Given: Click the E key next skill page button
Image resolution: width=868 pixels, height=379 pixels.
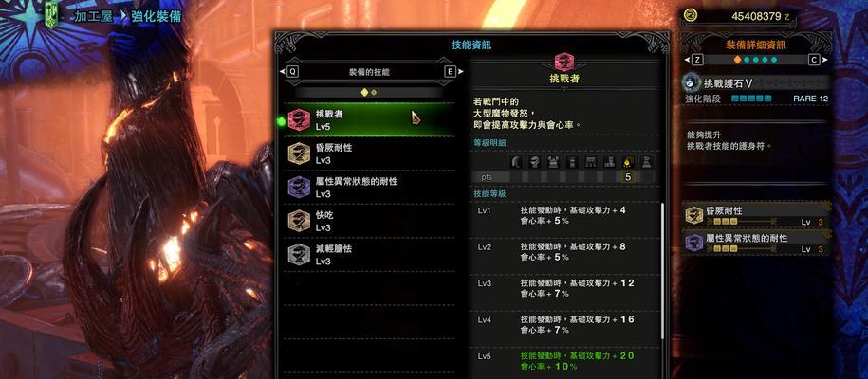Looking at the screenshot, I should coord(450,72).
